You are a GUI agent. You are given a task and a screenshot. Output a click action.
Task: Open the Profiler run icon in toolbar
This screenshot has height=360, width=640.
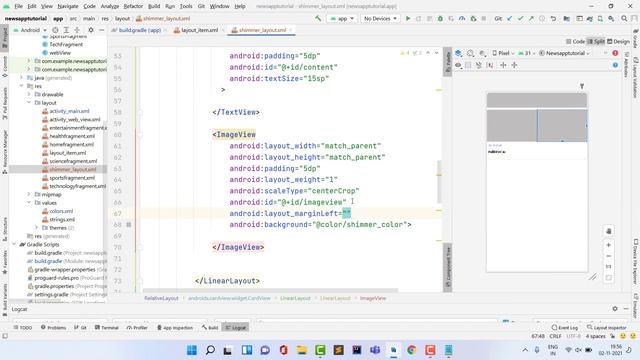point(462,18)
